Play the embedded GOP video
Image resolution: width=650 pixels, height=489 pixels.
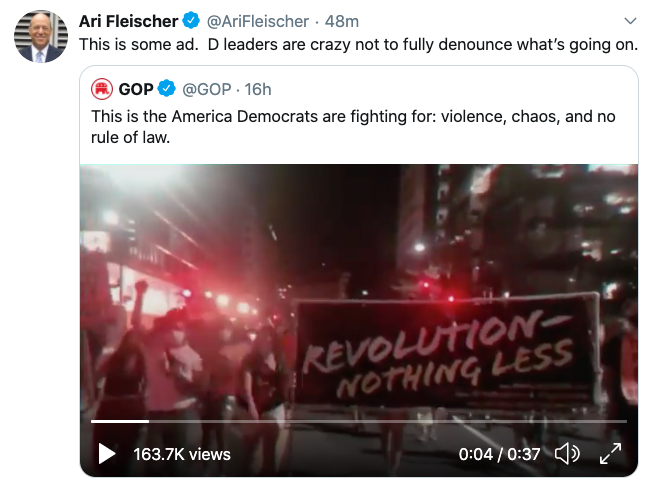(107, 454)
